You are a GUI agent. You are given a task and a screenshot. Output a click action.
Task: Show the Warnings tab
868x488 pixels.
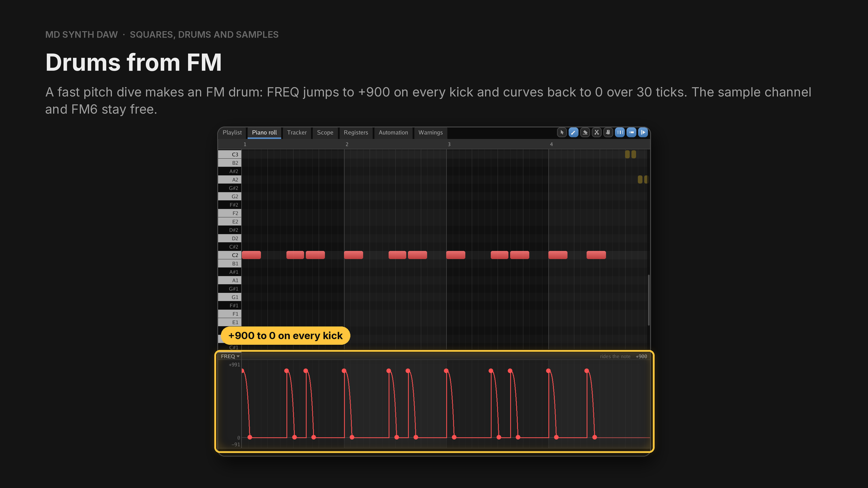[430, 132]
